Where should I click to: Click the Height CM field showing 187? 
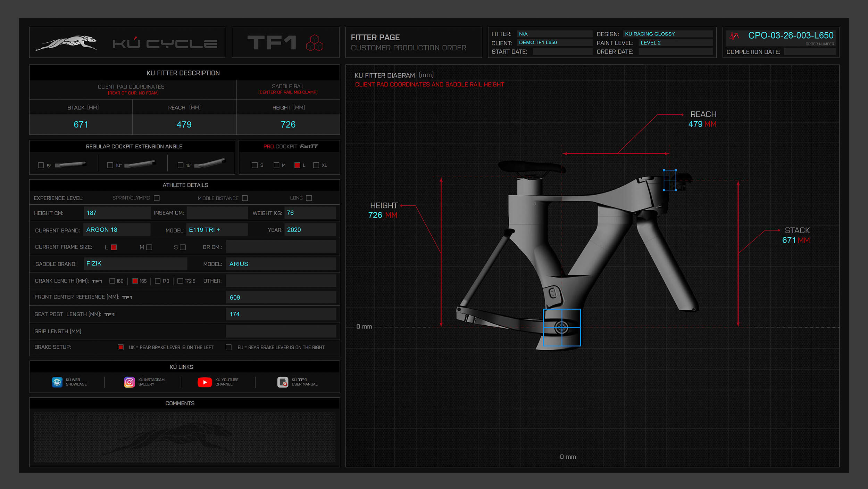[x=117, y=213]
